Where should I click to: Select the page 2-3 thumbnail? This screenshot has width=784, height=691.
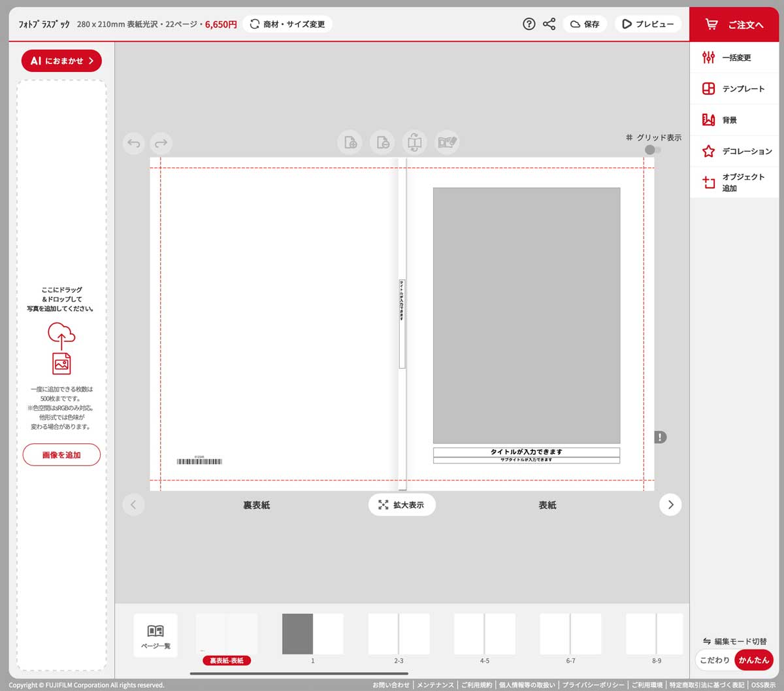point(399,634)
